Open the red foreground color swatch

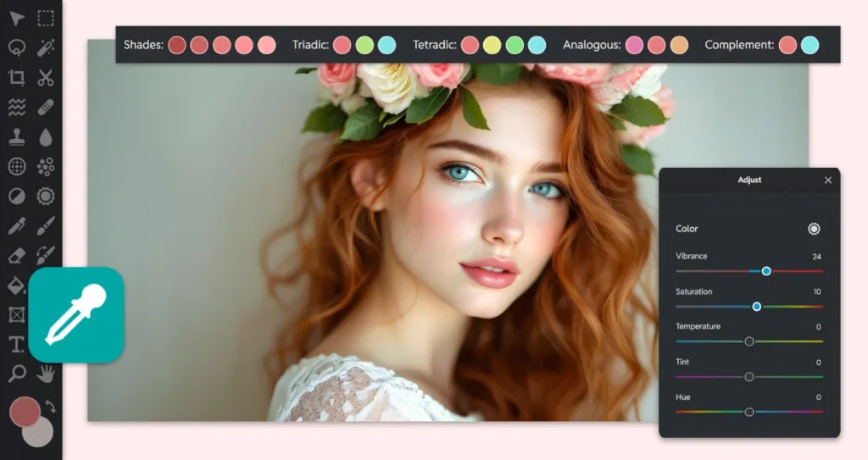[25, 411]
